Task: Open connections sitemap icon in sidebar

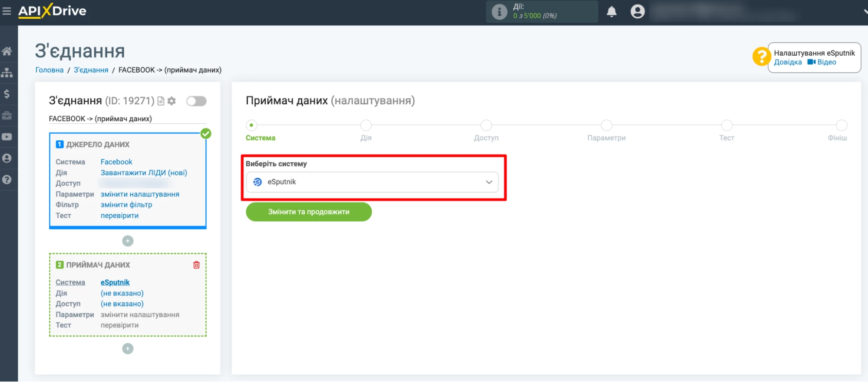Action: tap(7, 73)
